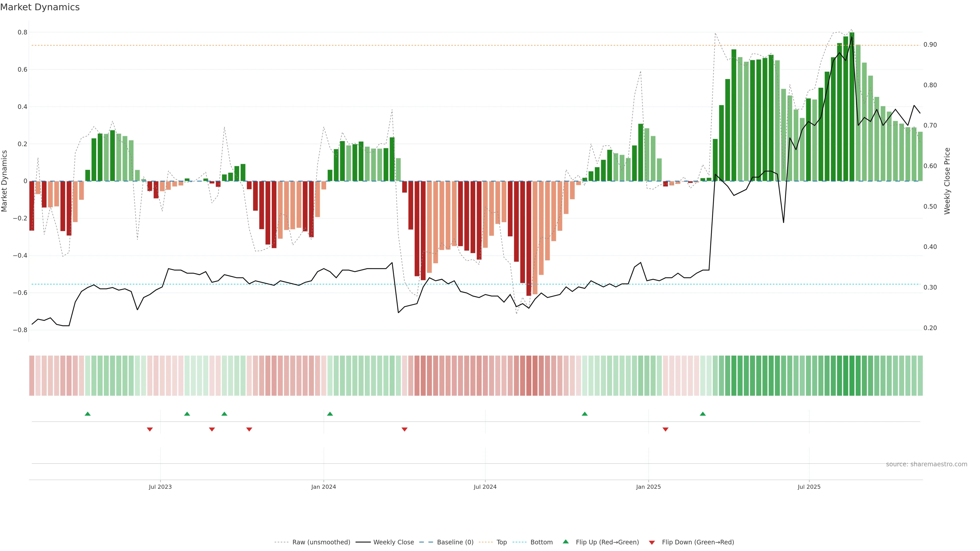Click the Weekly Close Price axis title
The height and width of the screenshot is (551, 980).
pos(947,181)
